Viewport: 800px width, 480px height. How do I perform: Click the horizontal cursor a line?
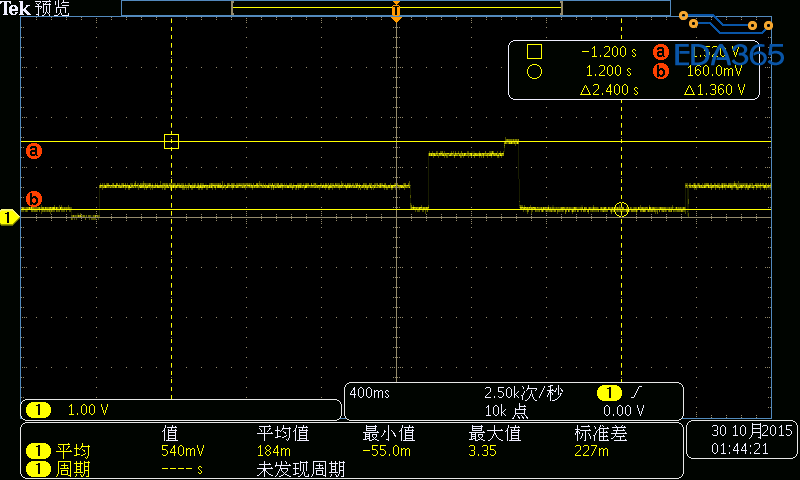(396, 141)
